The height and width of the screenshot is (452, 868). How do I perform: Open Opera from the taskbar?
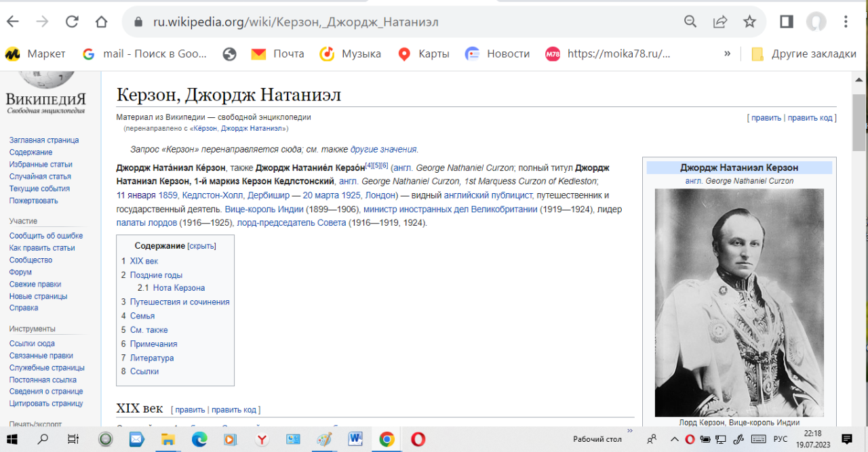(x=418, y=439)
